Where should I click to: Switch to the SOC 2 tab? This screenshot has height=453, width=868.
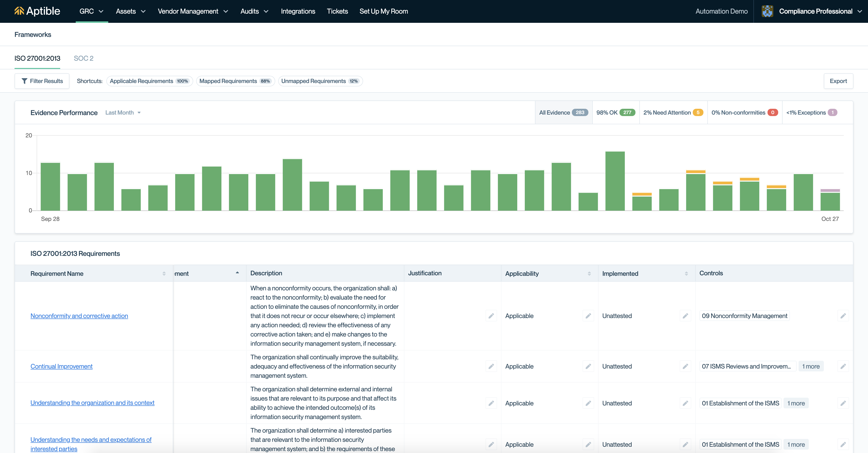point(83,58)
